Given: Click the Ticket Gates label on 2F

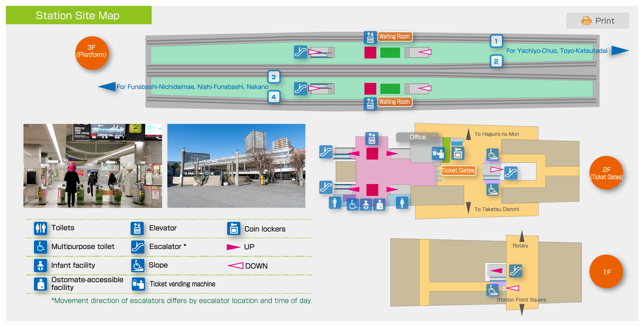Looking at the screenshot, I should pos(458,170).
